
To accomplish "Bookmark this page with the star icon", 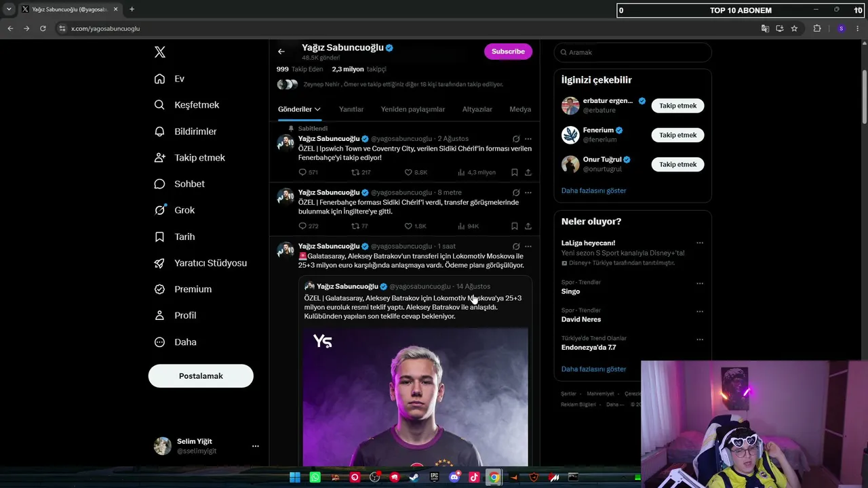I will (x=794, y=28).
